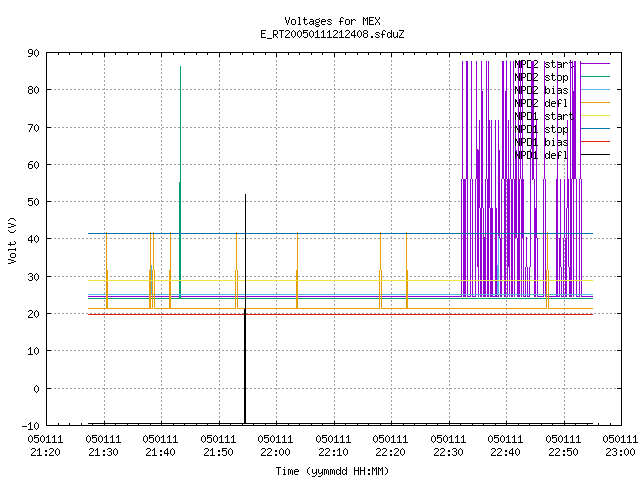
Task: Click the 'NPD1 start' legend label
Action: coord(544,116)
